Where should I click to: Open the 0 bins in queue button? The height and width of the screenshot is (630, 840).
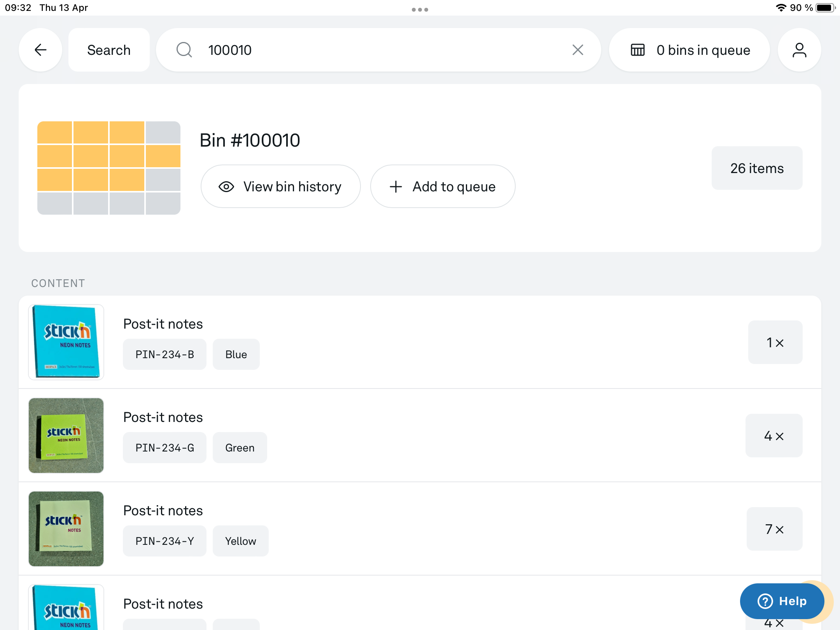click(x=689, y=50)
